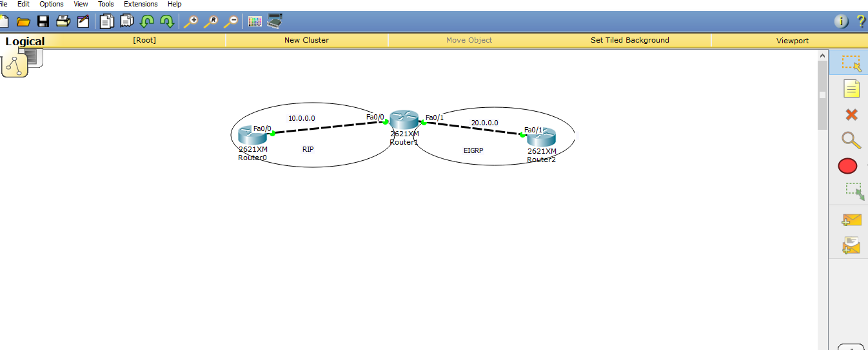This screenshot has height=350, width=868.
Task: Click the vertical scrollbar thumb of the workspace
Action: pos(822,96)
